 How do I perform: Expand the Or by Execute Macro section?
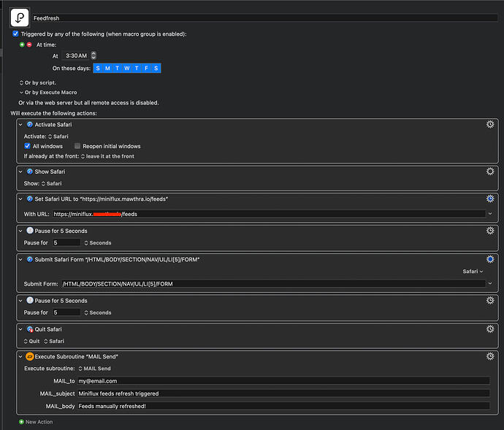21,92
